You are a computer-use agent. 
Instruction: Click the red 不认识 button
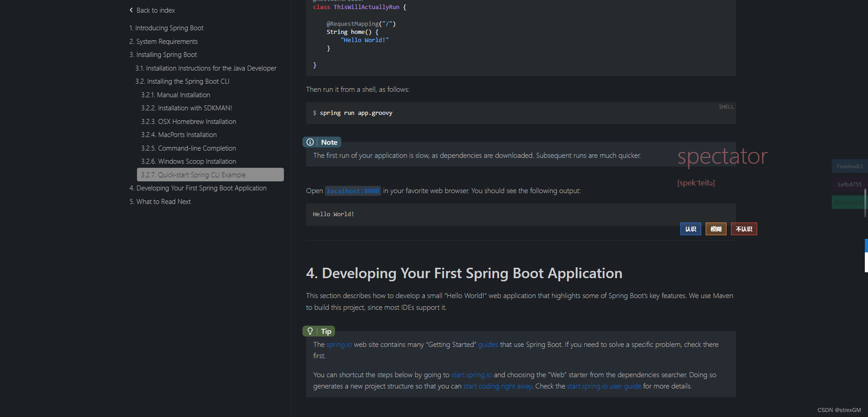744,229
